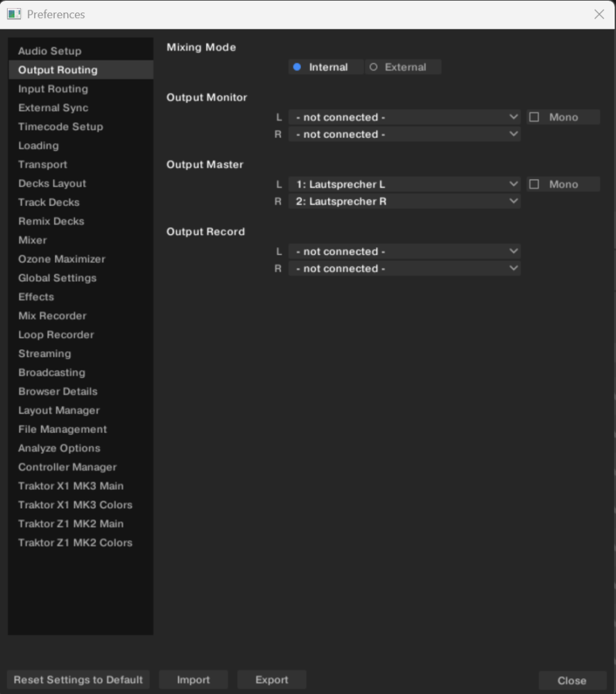Viewport: 616px width, 694px height.
Task: Open Output Monitor R channel dropdown
Action: click(x=404, y=134)
